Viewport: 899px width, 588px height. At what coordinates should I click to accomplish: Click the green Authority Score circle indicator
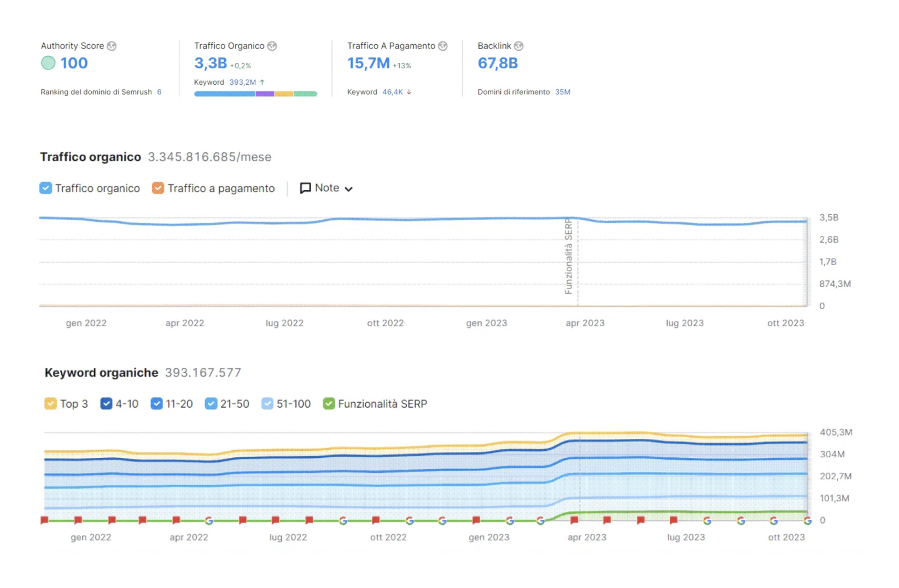pos(48,63)
